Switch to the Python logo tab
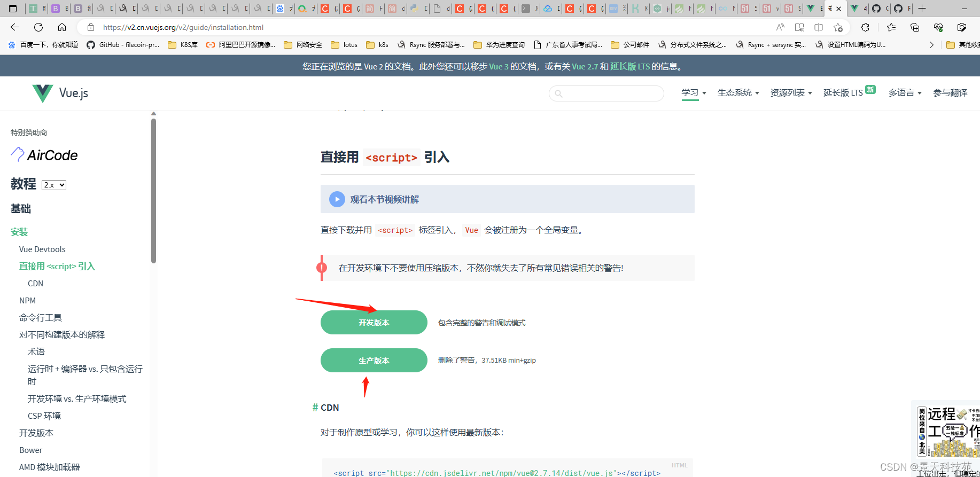The width and height of the screenshot is (980, 477). click(414, 9)
